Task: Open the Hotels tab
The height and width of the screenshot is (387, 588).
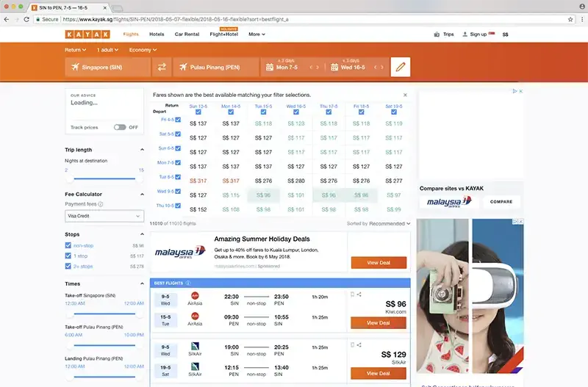Action: coord(157,34)
